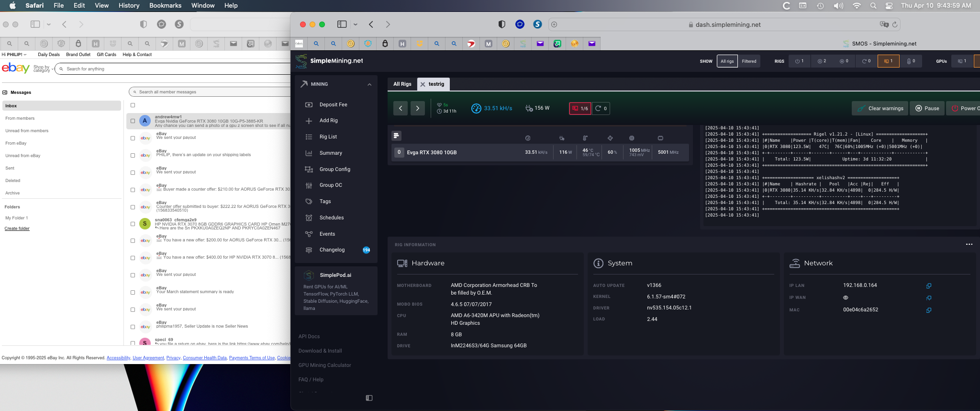Open Control Center in menu bar
Image resolution: width=980 pixels, height=411 pixels.
[x=889, y=6]
